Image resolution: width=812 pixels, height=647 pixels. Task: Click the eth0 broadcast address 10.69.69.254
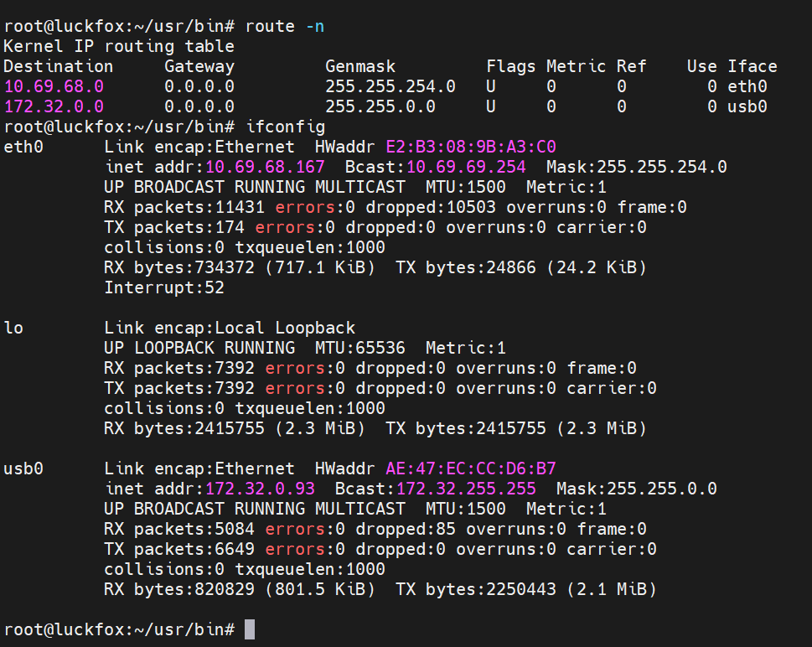click(x=466, y=167)
